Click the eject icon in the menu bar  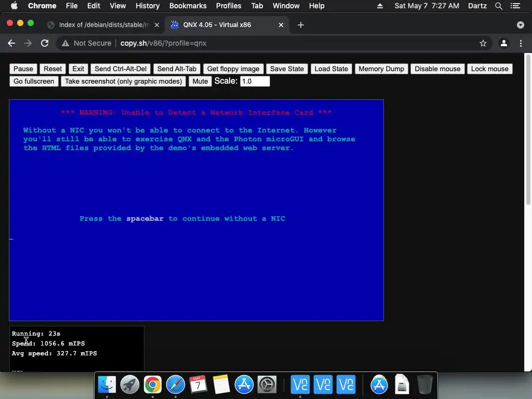tap(380, 6)
